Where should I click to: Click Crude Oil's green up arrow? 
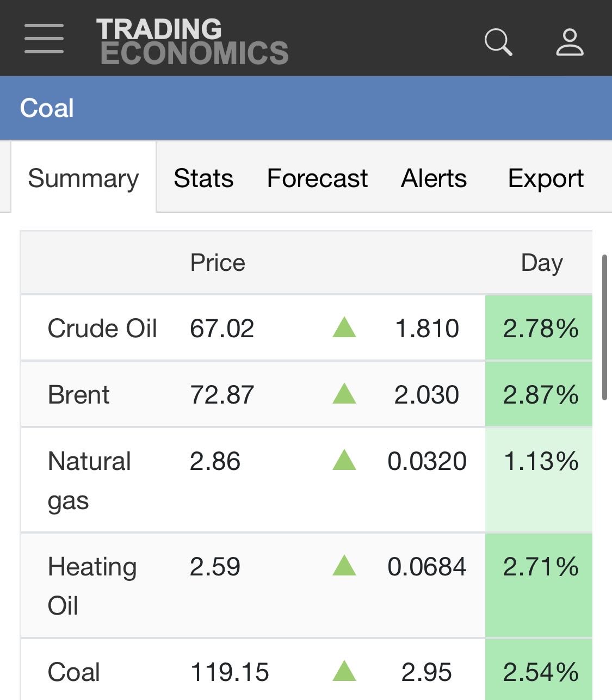(344, 328)
